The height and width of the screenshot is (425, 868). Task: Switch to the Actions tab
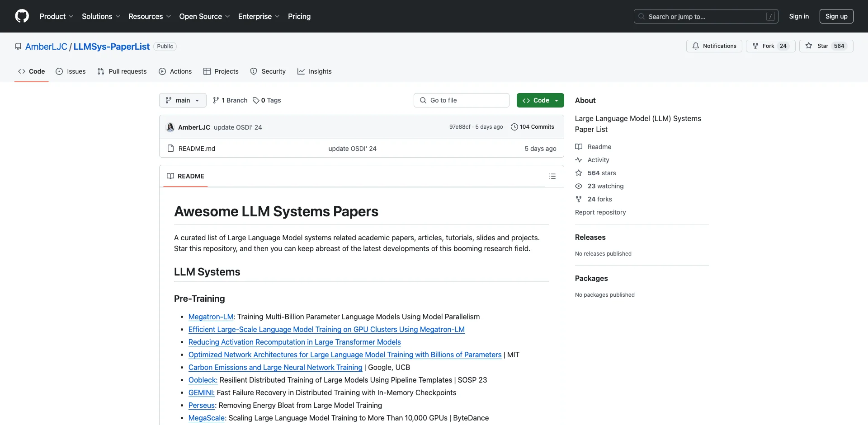175,71
